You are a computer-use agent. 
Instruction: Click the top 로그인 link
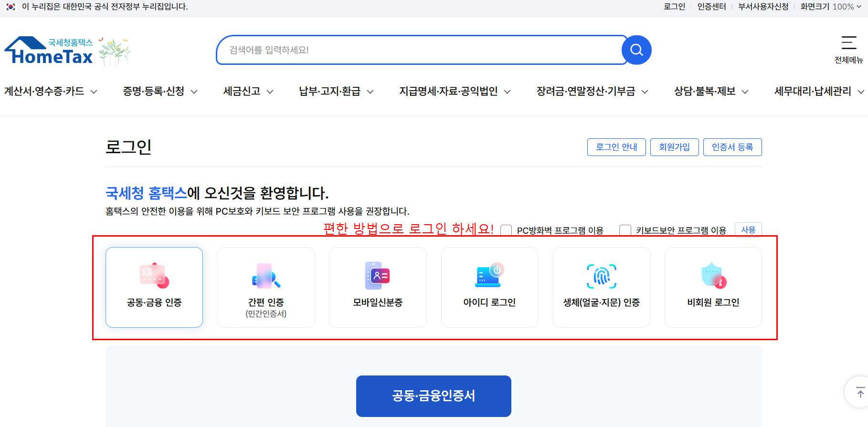(x=674, y=7)
